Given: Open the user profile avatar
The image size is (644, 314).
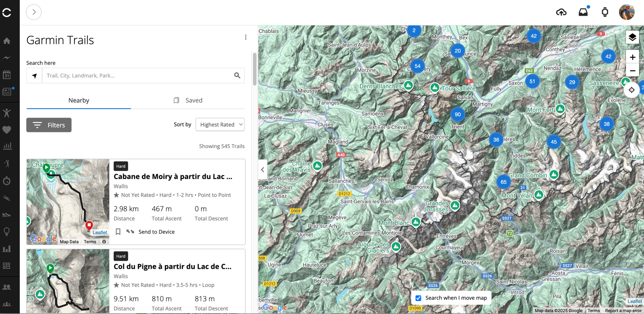Looking at the screenshot, I should point(627,12).
